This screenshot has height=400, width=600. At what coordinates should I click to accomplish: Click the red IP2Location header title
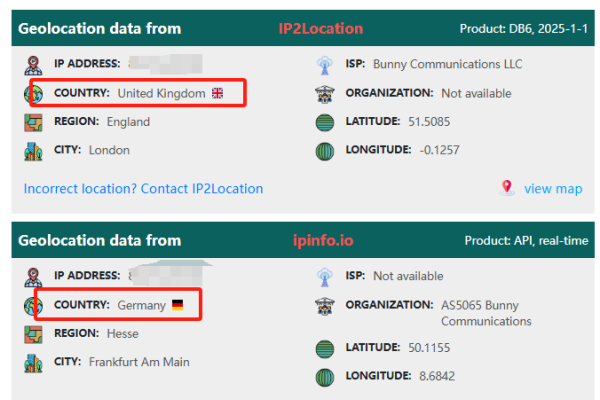(320, 28)
